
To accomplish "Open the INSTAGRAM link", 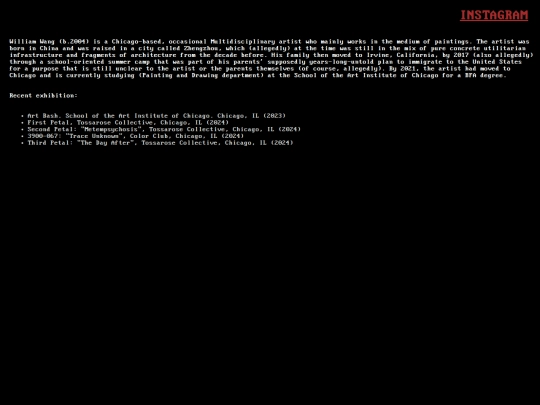I will [x=494, y=15].
